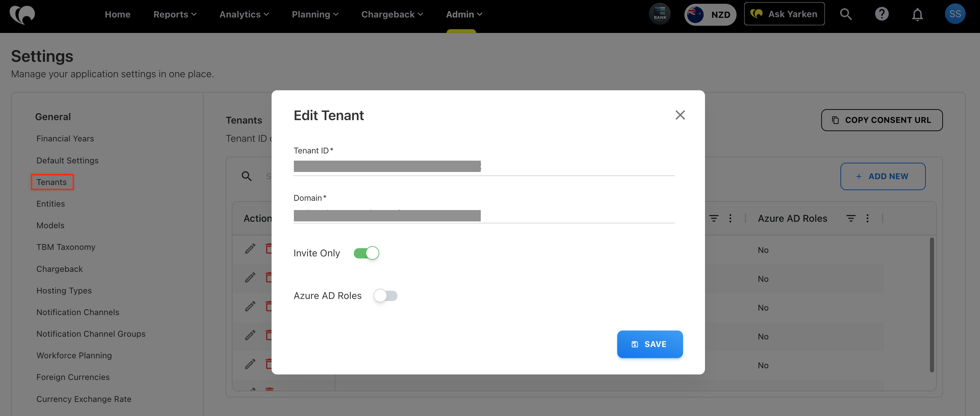This screenshot has width=980, height=416.
Task: Open Hosting Types settings
Action: [64, 291]
